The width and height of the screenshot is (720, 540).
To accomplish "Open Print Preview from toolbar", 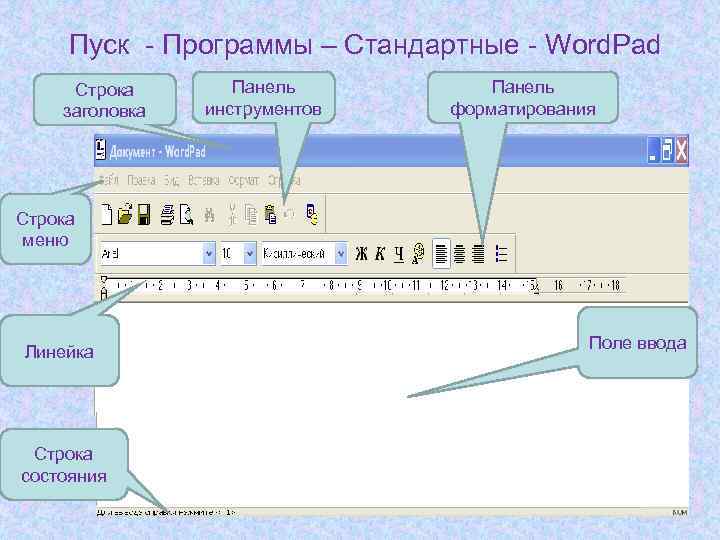I will tap(186, 214).
